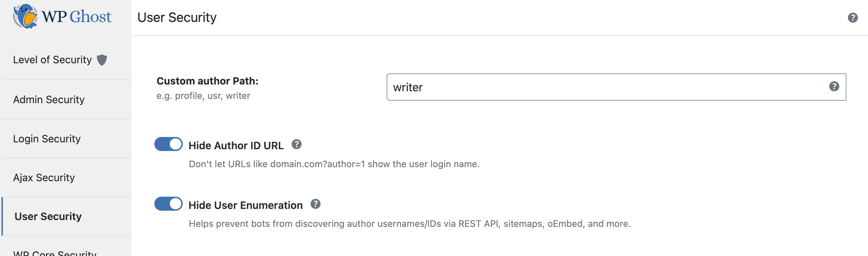
Task: Toggle Hide Author ID URL switch
Action: click(168, 144)
